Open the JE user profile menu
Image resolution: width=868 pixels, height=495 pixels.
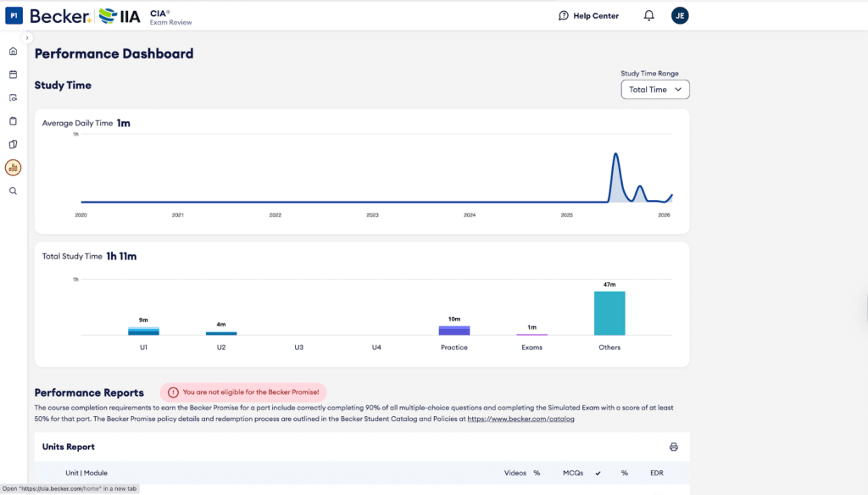coord(680,15)
